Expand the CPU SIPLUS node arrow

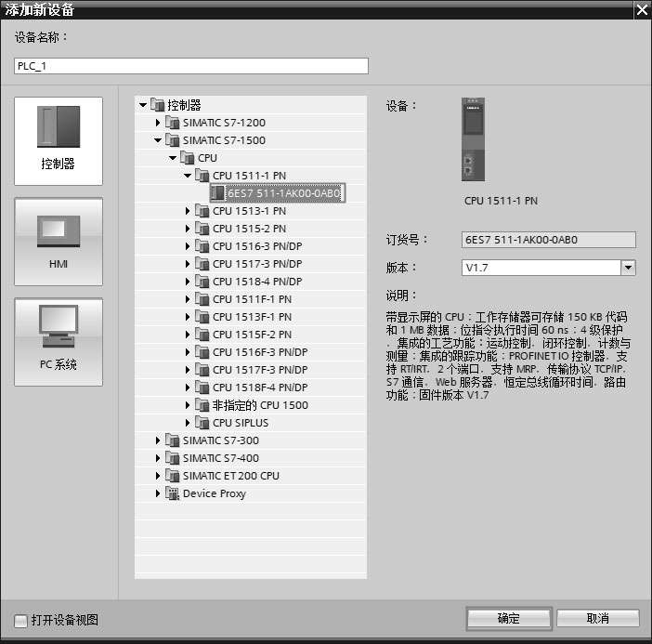pos(188,423)
